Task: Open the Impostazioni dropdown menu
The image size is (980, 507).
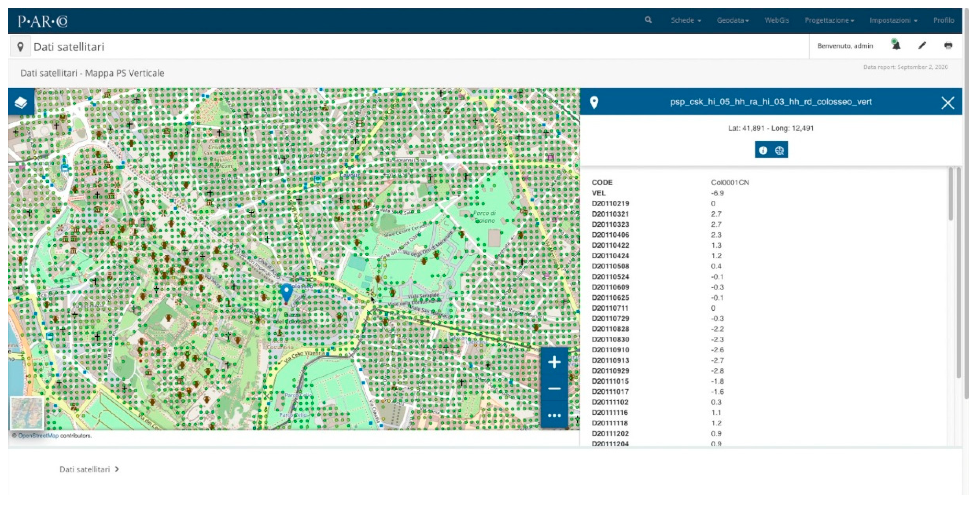Action: click(893, 20)
